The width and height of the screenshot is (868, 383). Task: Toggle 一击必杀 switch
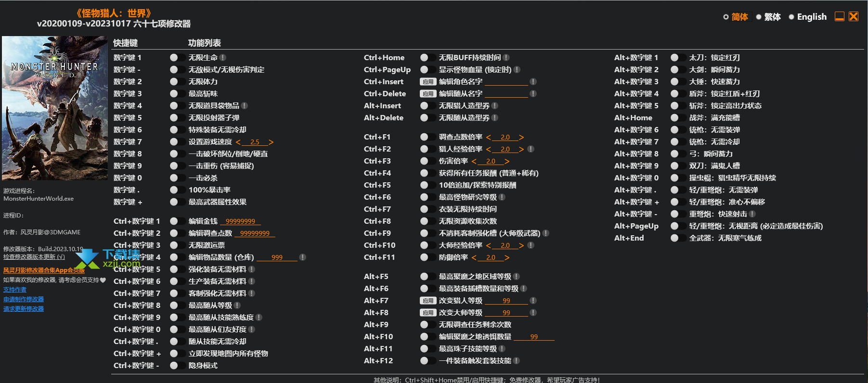(177, 178)
